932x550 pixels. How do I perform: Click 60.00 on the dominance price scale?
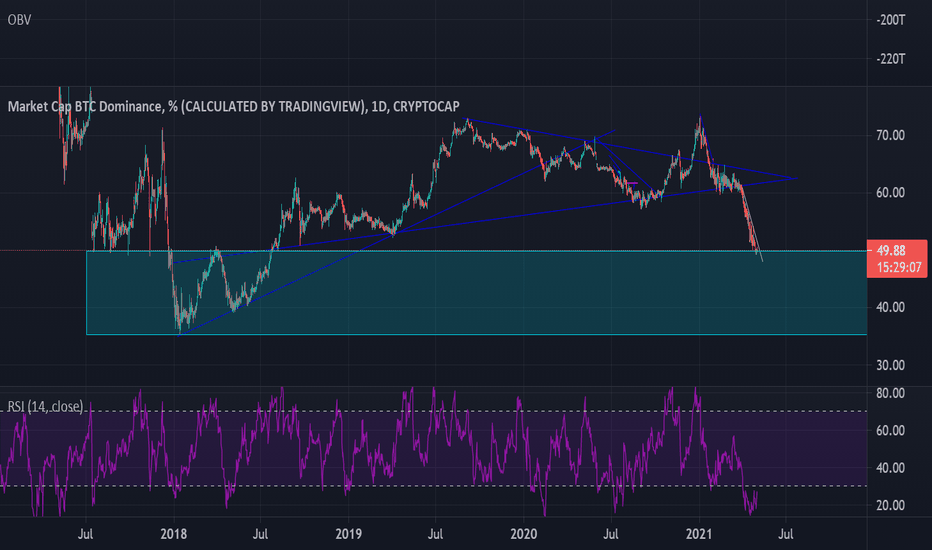point(890,193)
